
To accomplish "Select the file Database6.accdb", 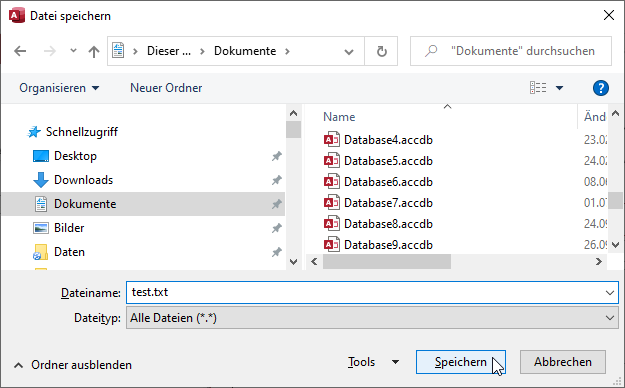I will click(x=388, y=182).
